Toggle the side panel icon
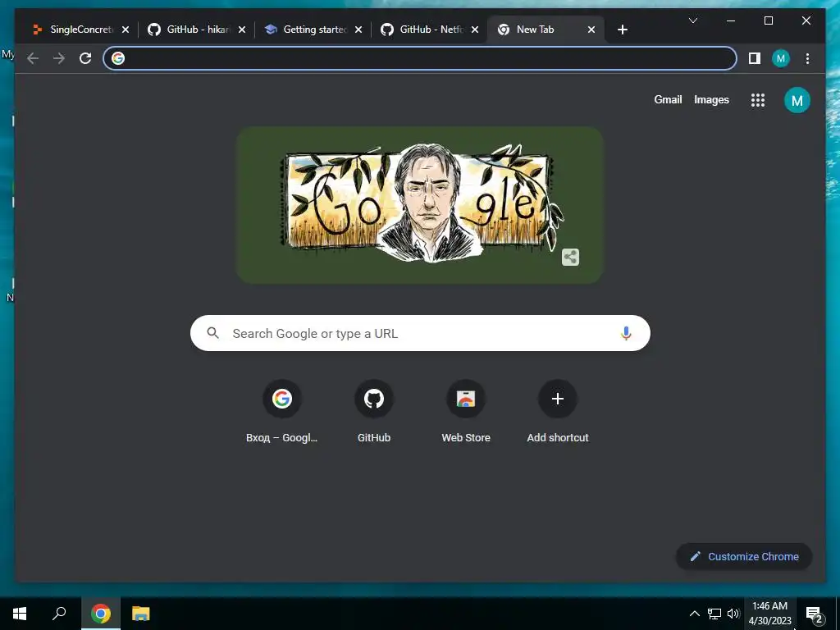 [755, 58]
